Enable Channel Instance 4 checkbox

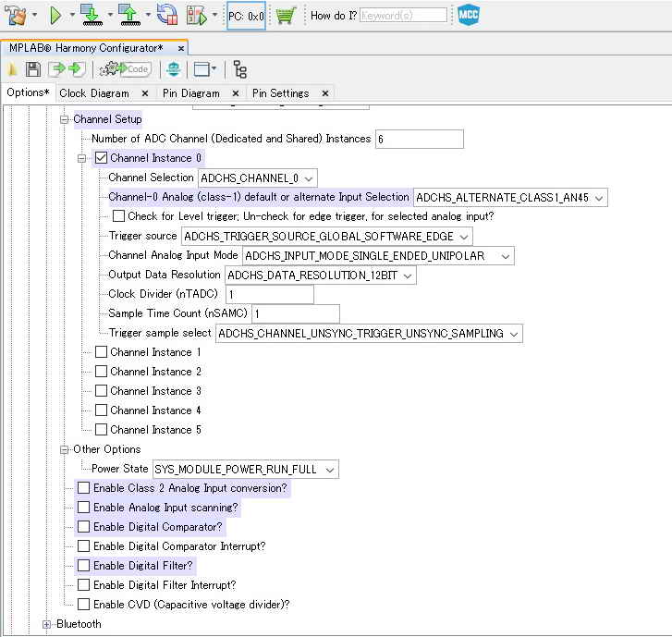click(101, 410)
